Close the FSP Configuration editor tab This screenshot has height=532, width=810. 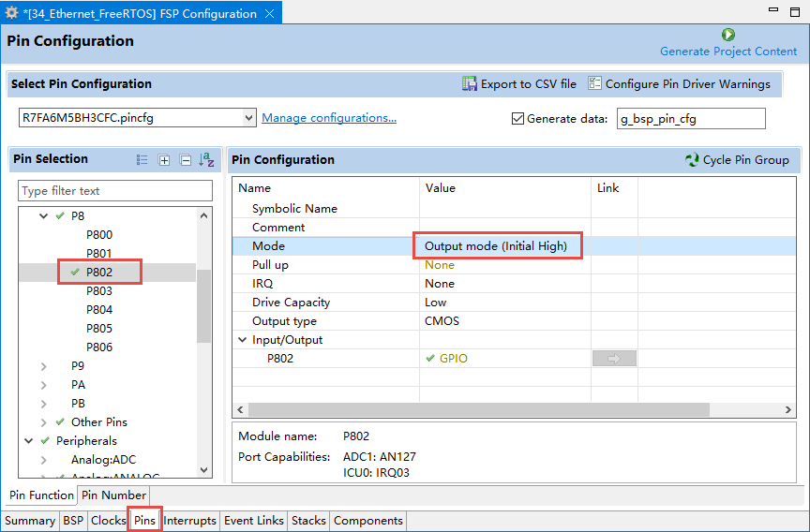[270, 14]
